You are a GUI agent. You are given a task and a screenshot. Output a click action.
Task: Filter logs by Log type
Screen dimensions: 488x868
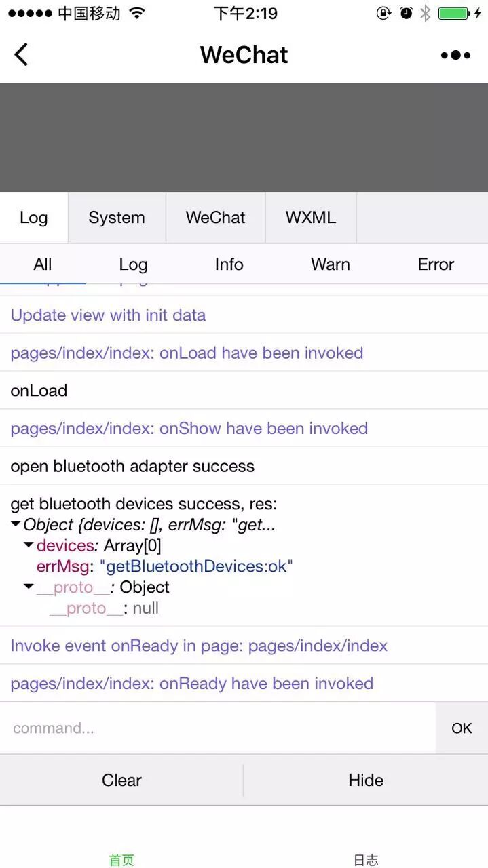pyautogui.click(x=133, y=264)
